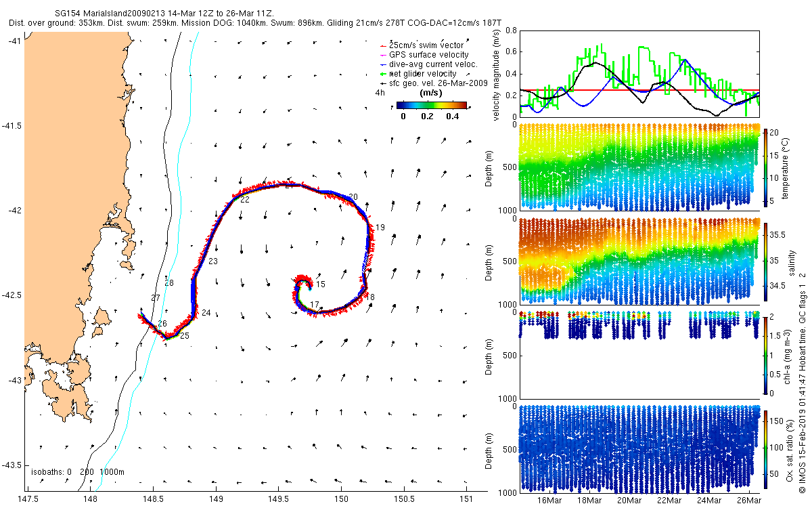The height and width of the screenshot is (508, 812).
Task: Click the '148.5' longitude tick
Action: pyautogui.click(x=153, y=499)
